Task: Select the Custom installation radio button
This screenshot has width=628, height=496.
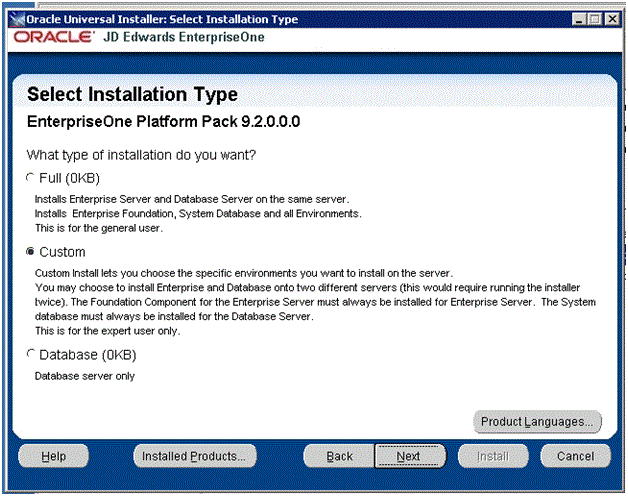Action: point(30,252)
